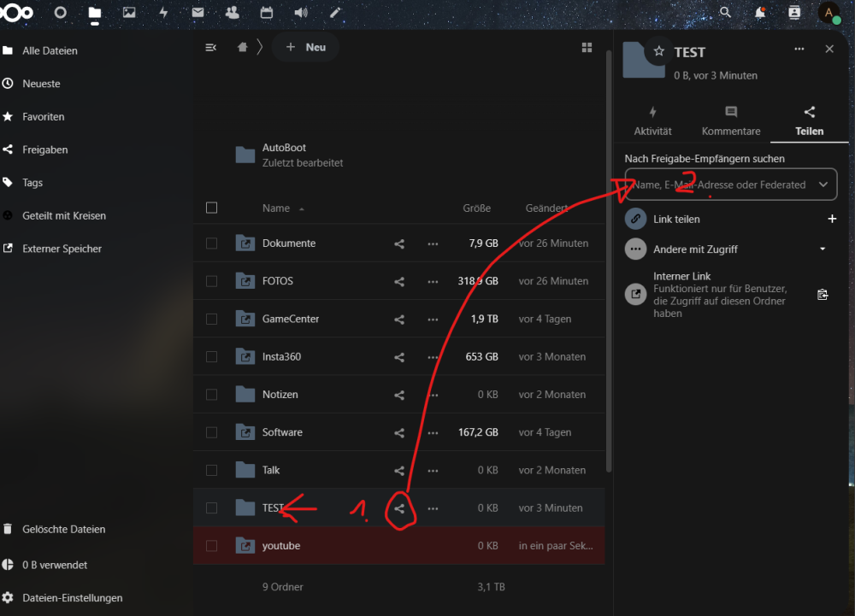Screen dimensions: 855x616
Task: Share the Software folder
Action: click(x=399, y=432)
